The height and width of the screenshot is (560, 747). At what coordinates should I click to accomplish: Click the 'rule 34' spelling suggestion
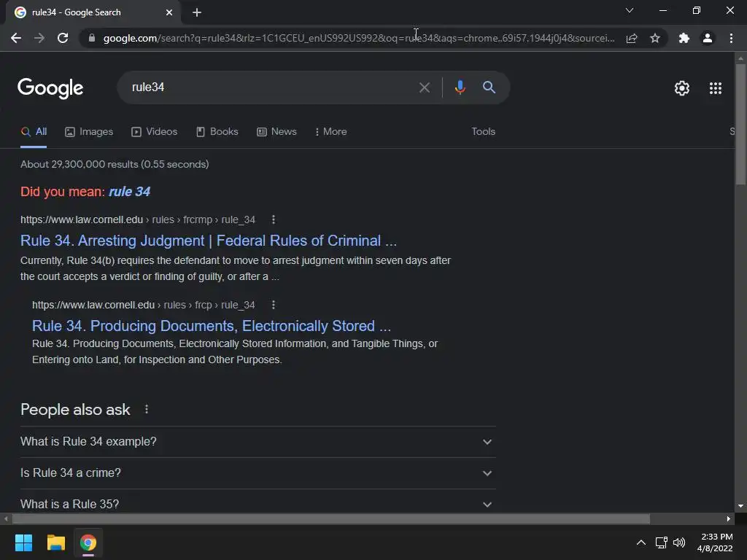[130, 192]
